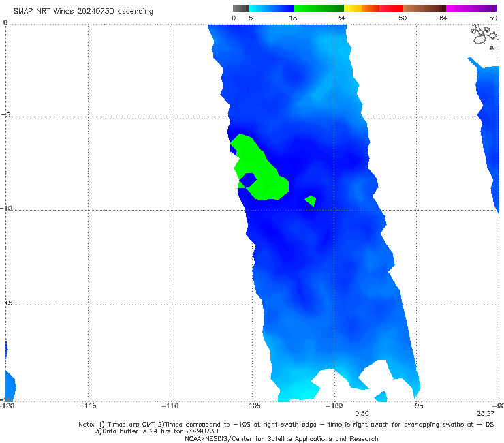The image size is (504, 443).
Task: Click the red segment of the color bar
Action: [391, 8]
